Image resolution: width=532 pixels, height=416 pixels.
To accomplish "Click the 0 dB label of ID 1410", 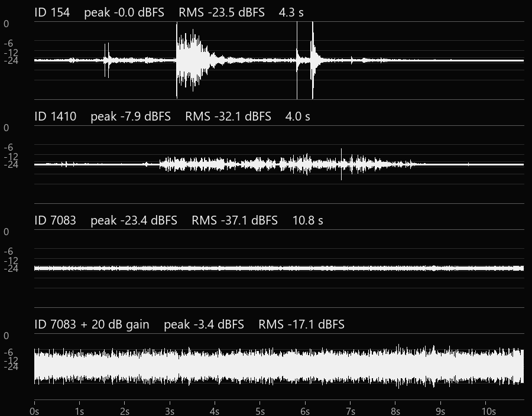I will tap(6, 128).
